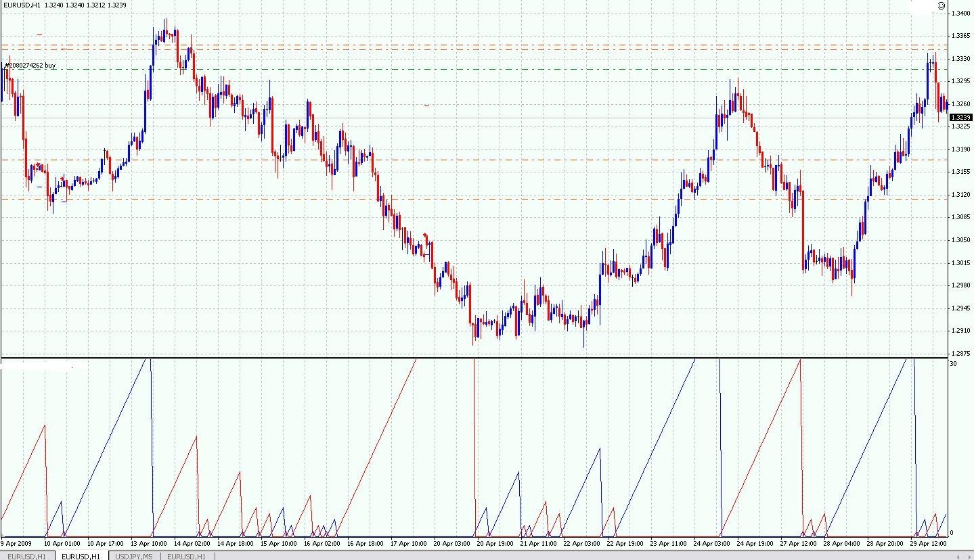Screen dimensions: 974x560
Task: Click the "20 Apr 19:00" time label
Action: click(x=495, y=543)
